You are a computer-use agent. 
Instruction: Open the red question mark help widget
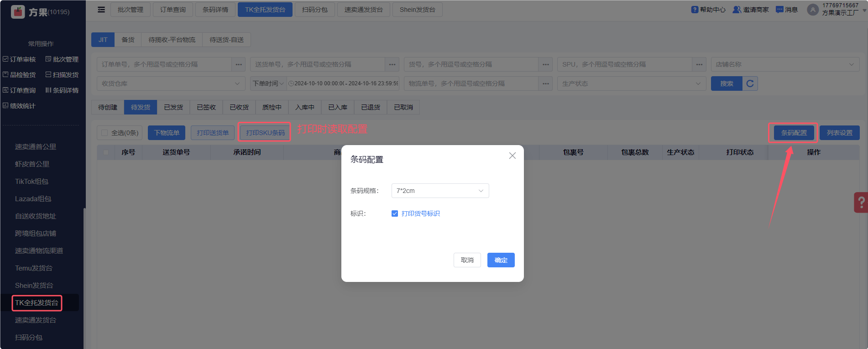pyautogui.click(x=861, y=202)
